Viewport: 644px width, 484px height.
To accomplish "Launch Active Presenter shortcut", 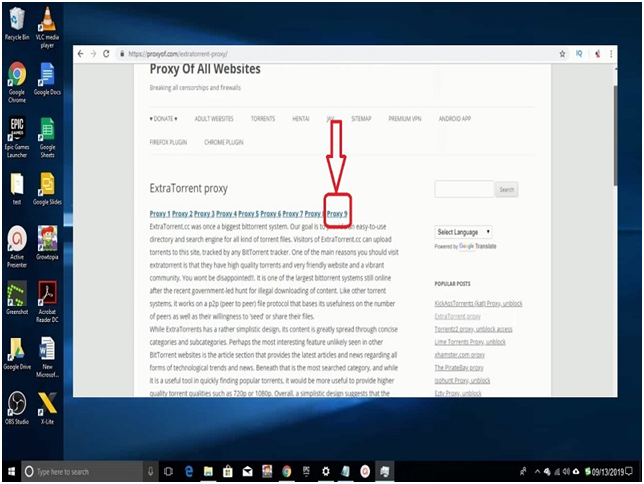I will [17, 247].
